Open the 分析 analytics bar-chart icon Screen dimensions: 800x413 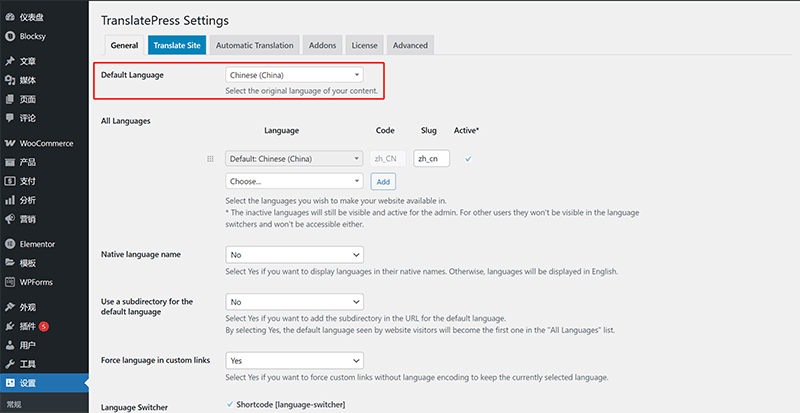[x=10, y=200]
